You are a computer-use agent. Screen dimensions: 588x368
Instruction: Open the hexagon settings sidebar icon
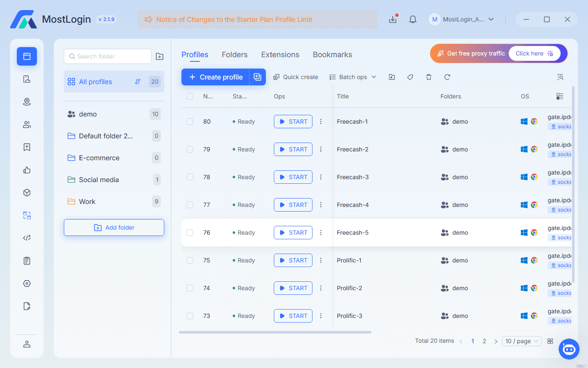click(27, 283)
